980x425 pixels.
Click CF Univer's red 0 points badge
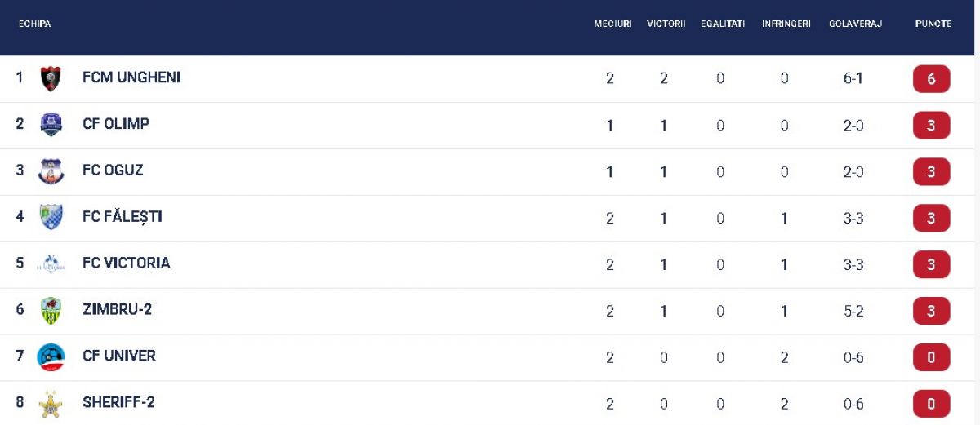point(931,357)
